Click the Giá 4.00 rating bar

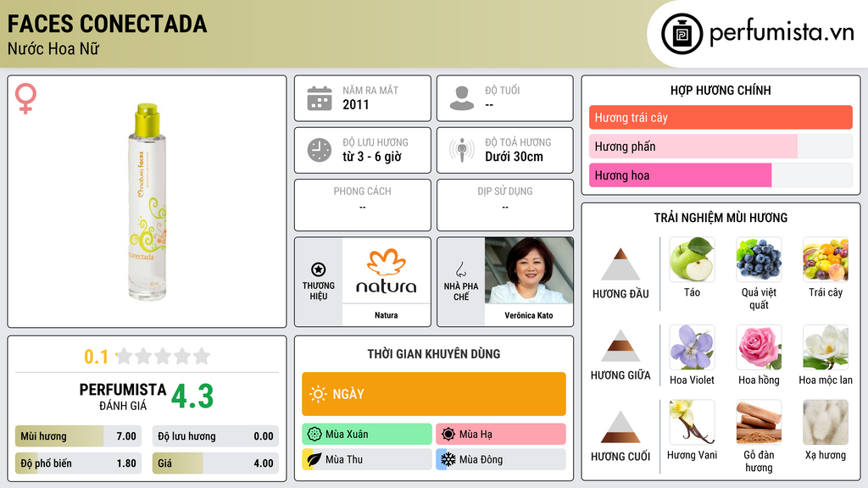pyautogui.click(x=215, y=463)
